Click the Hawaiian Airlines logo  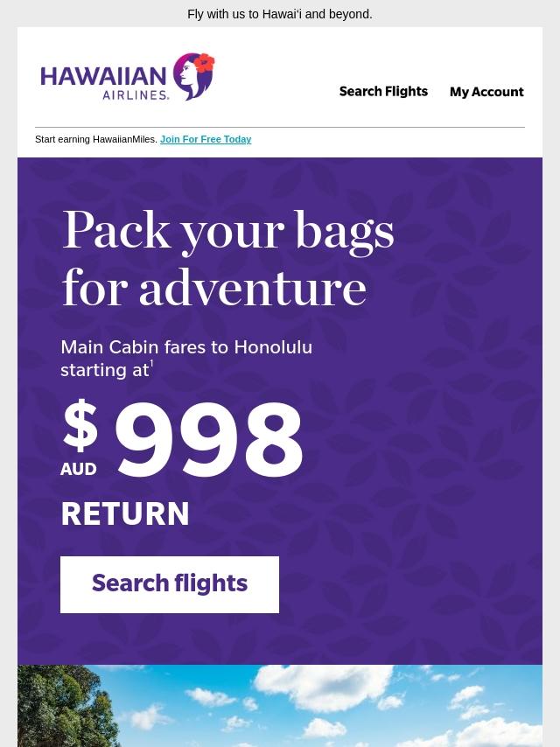[x=127, y=76]
